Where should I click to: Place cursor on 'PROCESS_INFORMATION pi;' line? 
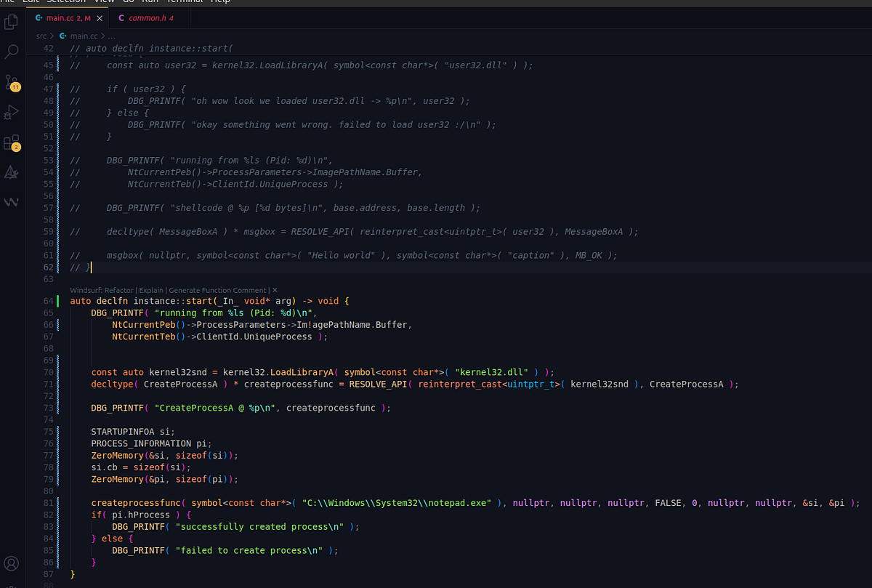click(151, 443)
